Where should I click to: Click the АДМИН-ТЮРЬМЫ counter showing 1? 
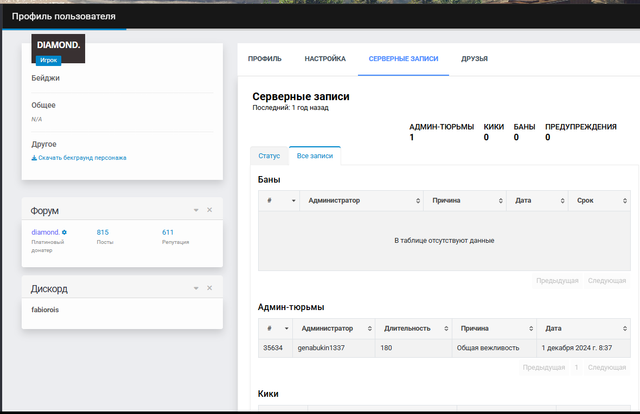441,132
